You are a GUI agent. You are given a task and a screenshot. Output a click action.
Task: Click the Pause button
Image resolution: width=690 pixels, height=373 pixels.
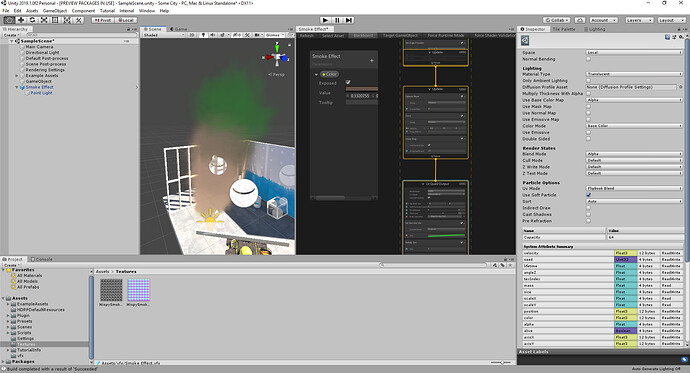tap(337, 20)
